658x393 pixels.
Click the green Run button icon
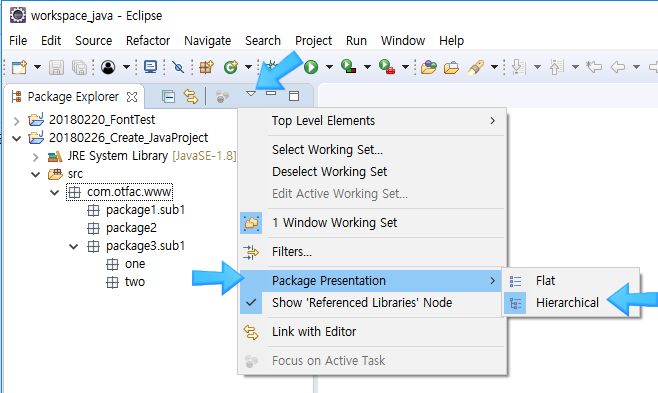click(311, 67)
